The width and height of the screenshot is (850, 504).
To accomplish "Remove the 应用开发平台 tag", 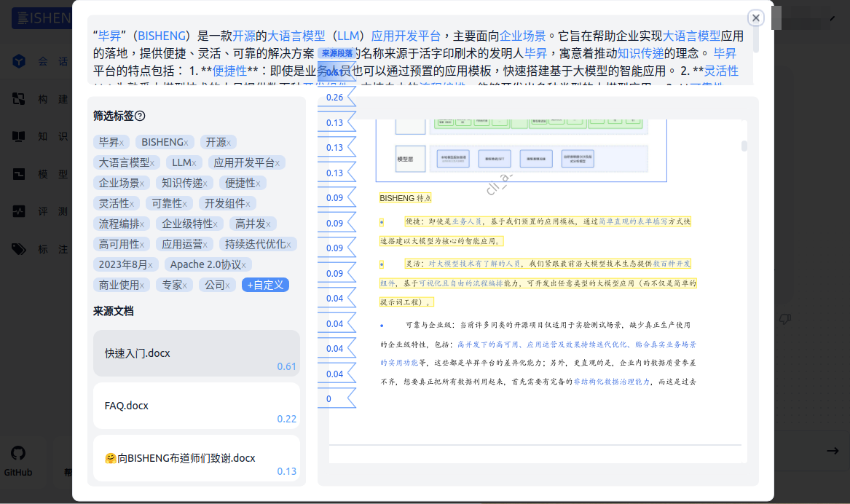I will pos(278,164).
